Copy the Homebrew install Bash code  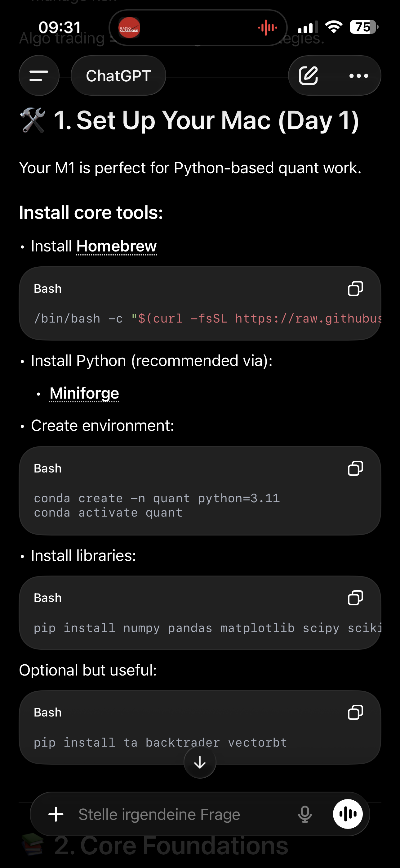click(x=355, y=289)
